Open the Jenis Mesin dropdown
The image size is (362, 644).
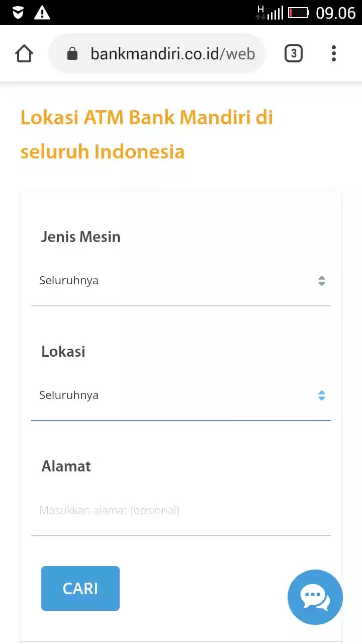pyautogui.click(x=181, y=280)
